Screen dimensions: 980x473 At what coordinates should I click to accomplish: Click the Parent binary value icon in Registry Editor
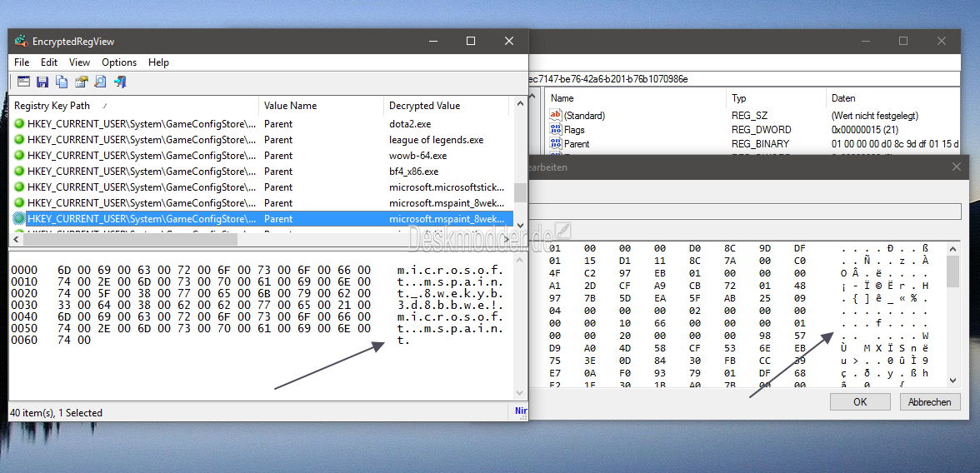pos(556,144)
